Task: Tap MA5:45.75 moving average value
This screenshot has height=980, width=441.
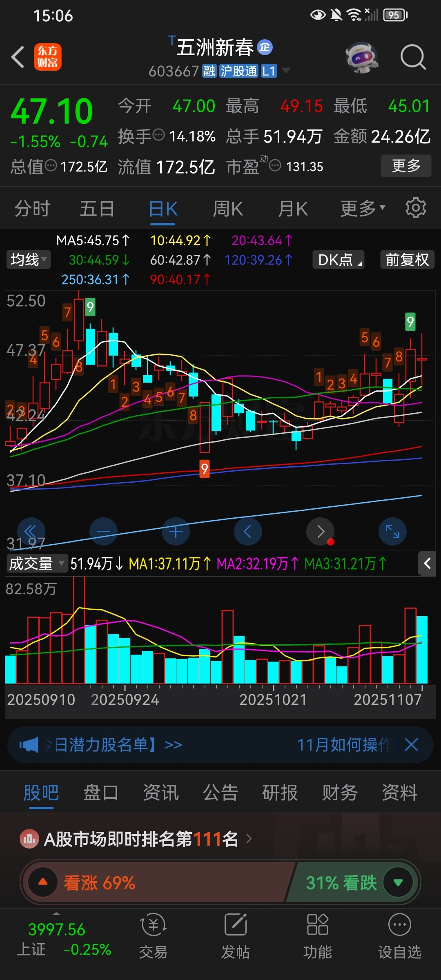Action: (92, 240)
